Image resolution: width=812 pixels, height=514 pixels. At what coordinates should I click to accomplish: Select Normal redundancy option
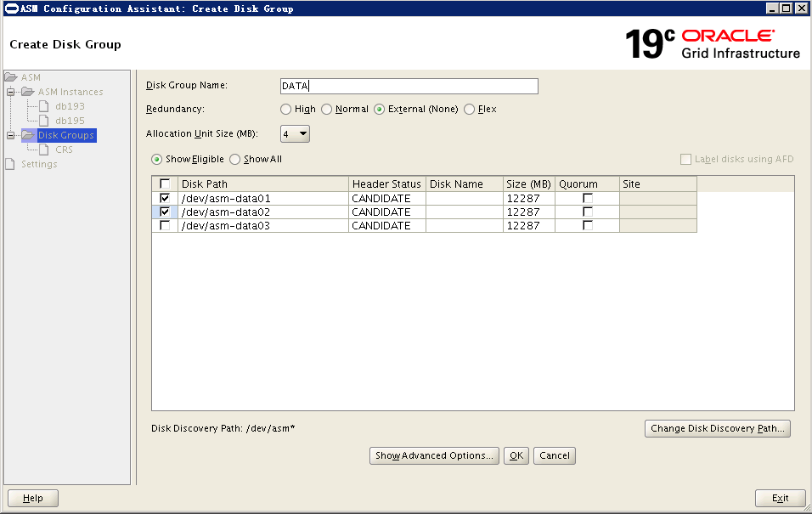326,110
